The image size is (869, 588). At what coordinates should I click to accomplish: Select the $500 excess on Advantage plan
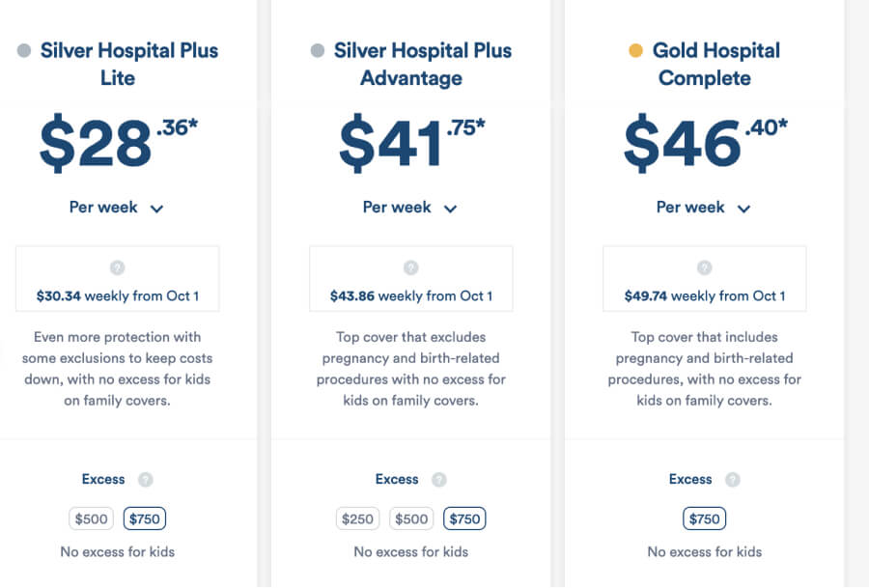tap(411, 518)
